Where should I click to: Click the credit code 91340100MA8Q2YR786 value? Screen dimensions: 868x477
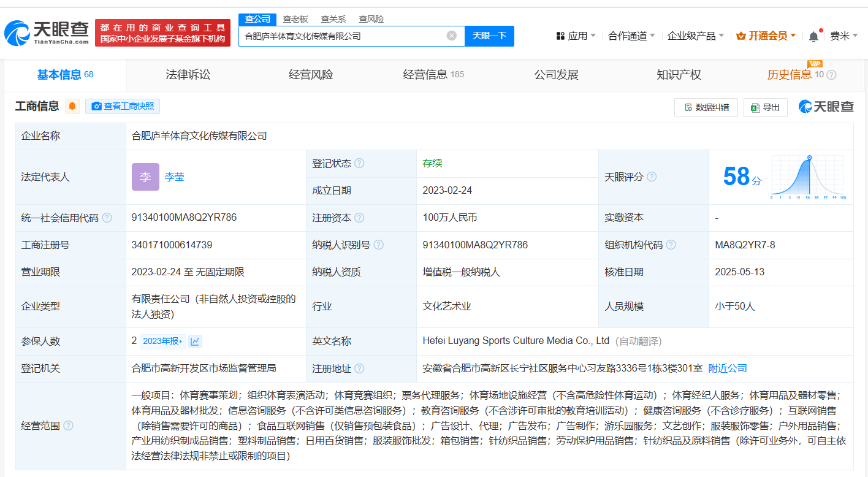(x=184, y=218)
